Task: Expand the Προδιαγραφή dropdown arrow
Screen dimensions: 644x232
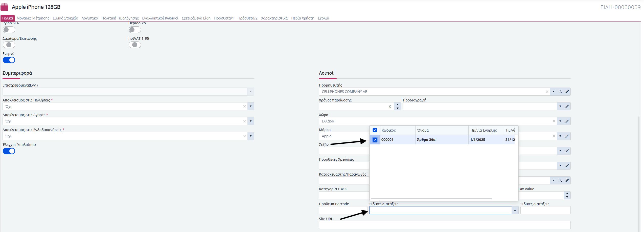Action: [x=560, y=106]
